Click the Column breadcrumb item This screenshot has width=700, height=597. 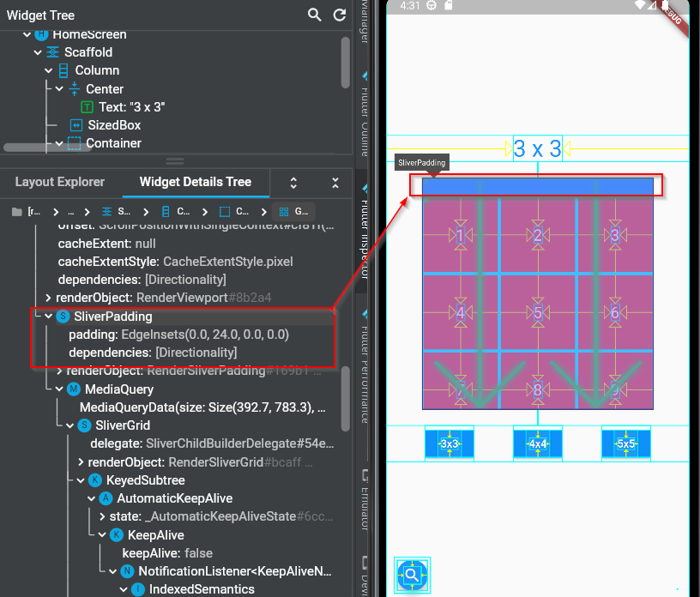(176, 212)
